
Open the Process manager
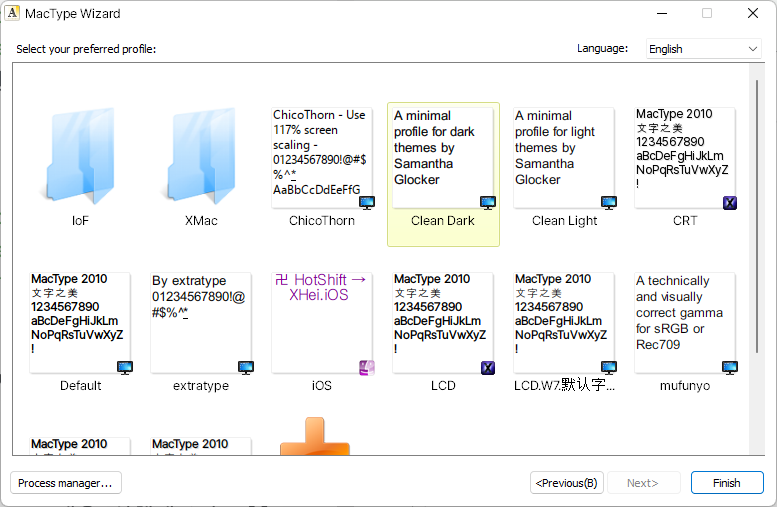point(66,483)
